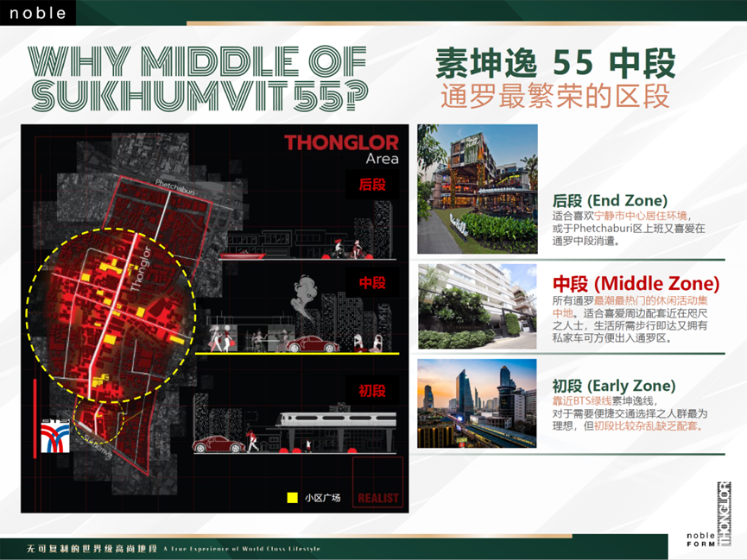Open the Middle Zone building photo
This screenshot has height=560, width=747.
click(477, 306)
